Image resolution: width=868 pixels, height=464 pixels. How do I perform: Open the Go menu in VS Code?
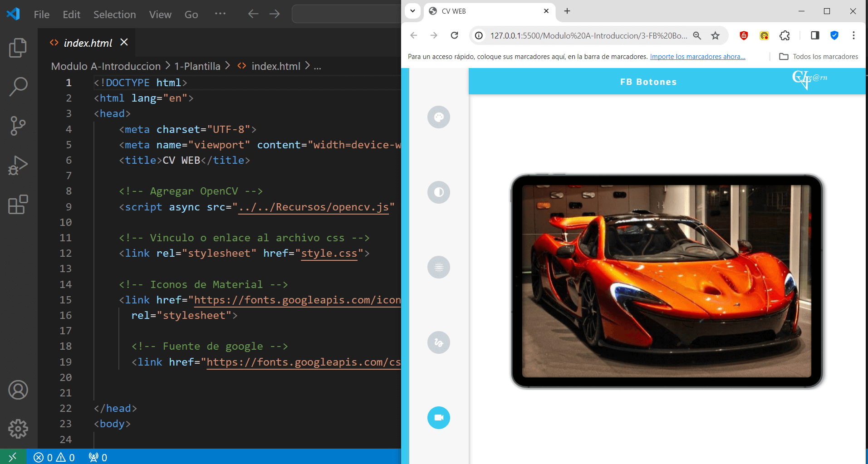[x=191, y=14]
